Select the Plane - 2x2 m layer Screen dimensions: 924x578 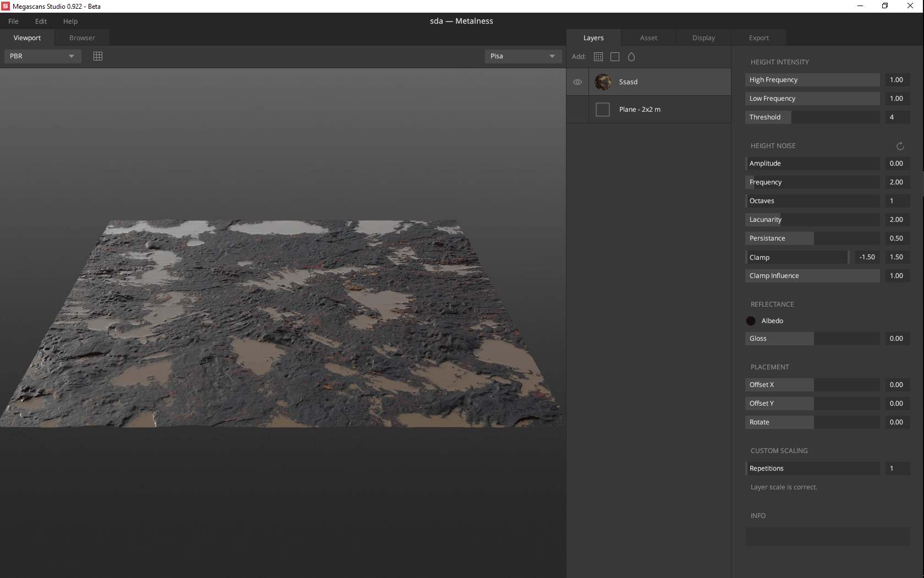(x=649, y=110)
